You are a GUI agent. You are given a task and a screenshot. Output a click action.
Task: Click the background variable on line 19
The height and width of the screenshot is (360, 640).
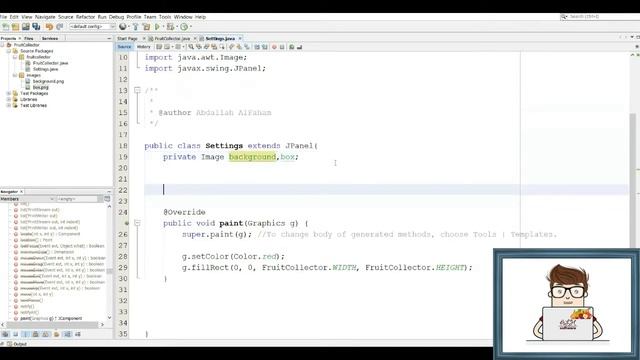pos(252,157)
